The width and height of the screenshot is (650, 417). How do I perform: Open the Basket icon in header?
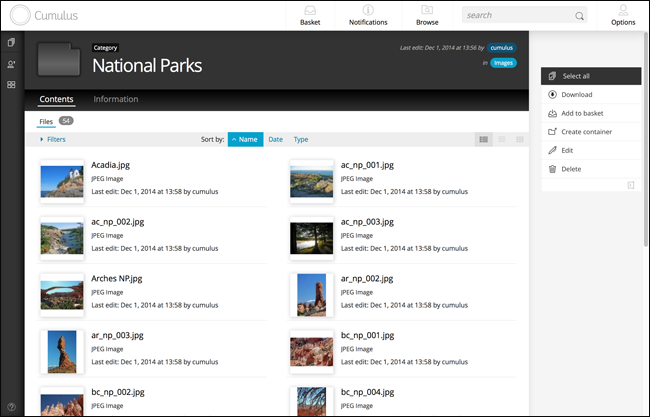coord(310,10)
